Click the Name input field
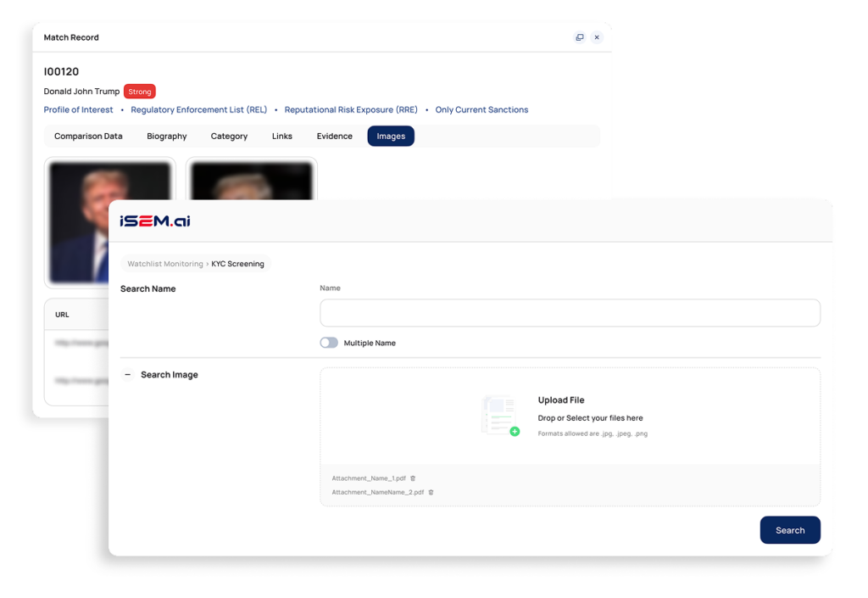 tap(569, 312)
